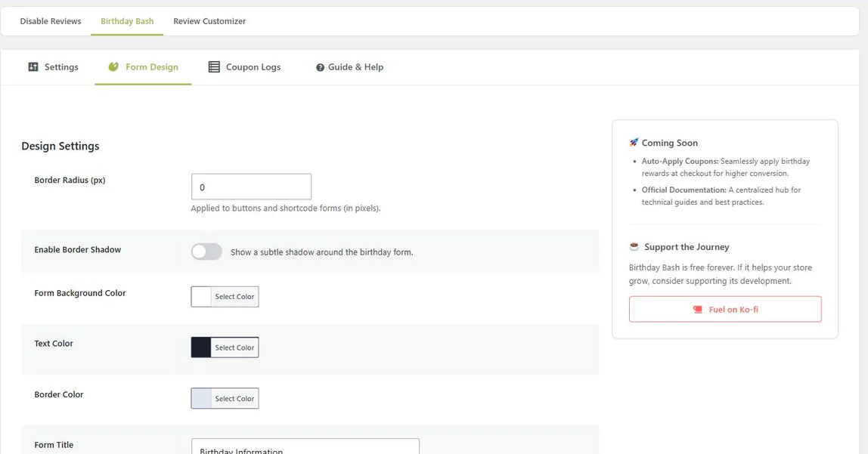This screenshot has width=868, height=454.
Task: Click the Form Design palette icon
Action: (113, 67)
